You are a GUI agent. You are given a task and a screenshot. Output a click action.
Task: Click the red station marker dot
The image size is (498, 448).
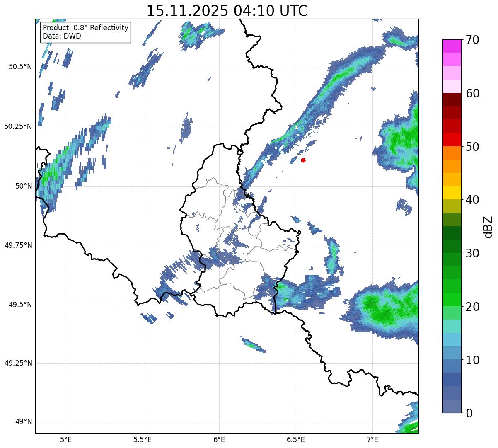coord(303,160)
